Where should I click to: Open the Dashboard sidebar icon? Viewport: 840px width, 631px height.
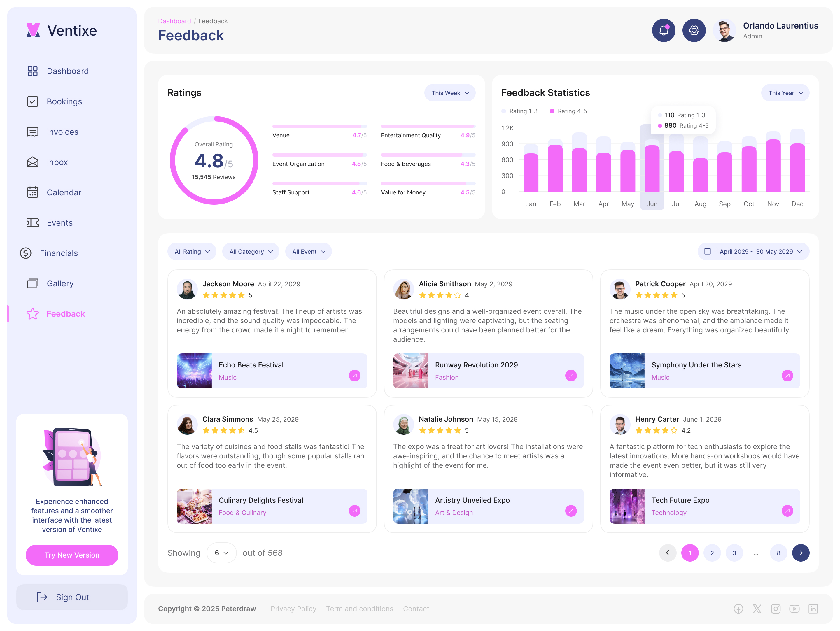coord(33,71)
